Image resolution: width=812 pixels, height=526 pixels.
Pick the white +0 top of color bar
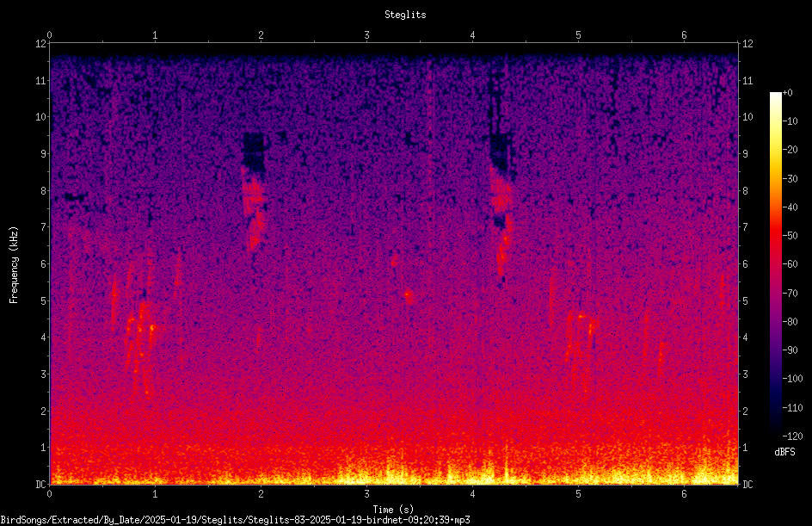pyautogui.click(x=776, y=94)
